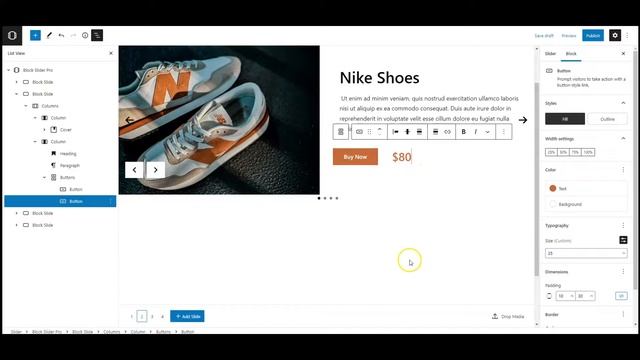This screenshot has height=360, width=640.
Task: Set button width to 25%
Action: click(x=551, y=152)
